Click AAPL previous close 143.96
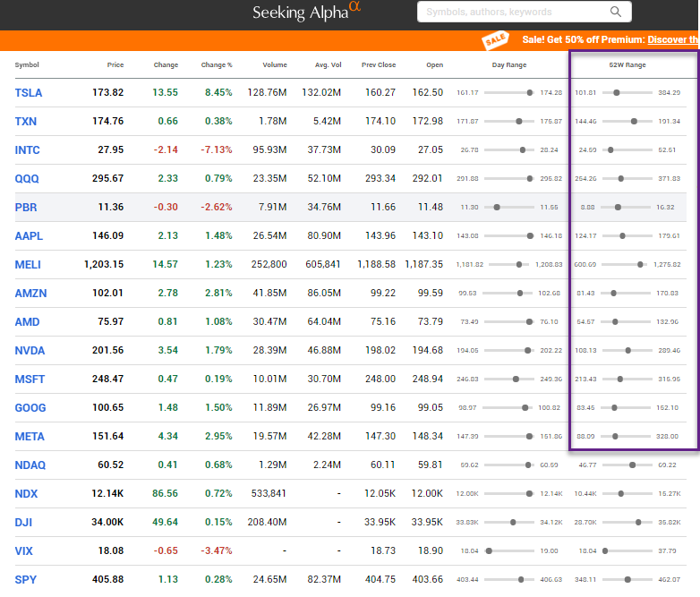The width and height of the screenshot is (700, 597). 380,235
